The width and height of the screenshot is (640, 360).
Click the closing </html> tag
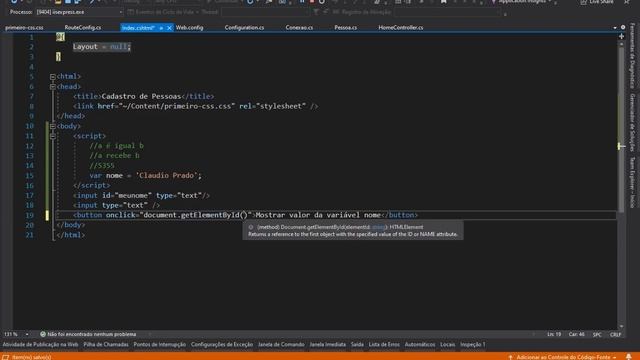pyautogui.click(x=71, y=235)
